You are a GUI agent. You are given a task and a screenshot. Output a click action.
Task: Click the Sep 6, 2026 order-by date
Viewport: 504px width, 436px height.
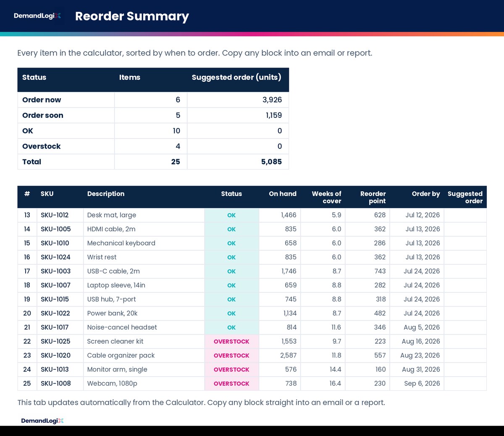coord(422,384)
